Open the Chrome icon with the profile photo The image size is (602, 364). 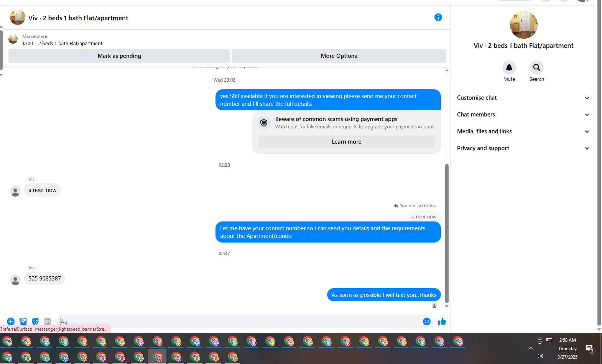pos(7,341)
